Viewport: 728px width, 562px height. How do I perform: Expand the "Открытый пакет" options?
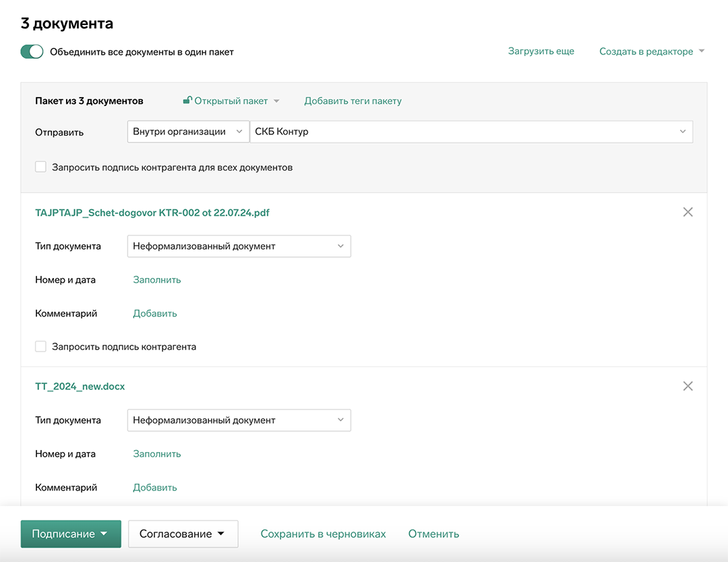coord(231,101)
